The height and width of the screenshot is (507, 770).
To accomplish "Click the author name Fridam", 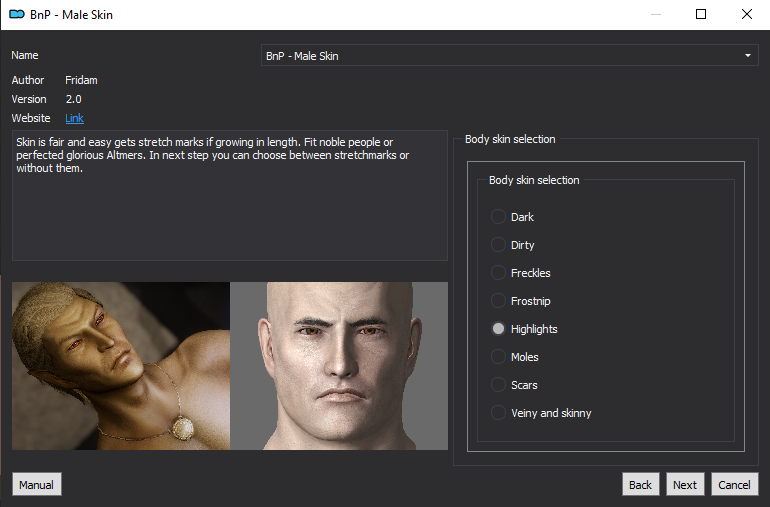I will (x=81, y=80).
